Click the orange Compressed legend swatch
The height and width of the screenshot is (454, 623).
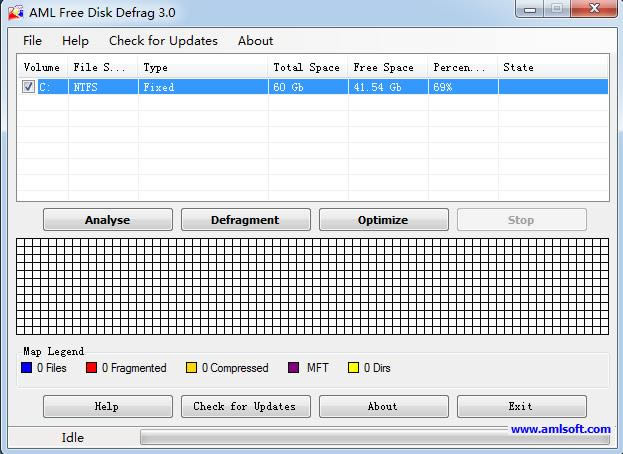click(191, 367)
